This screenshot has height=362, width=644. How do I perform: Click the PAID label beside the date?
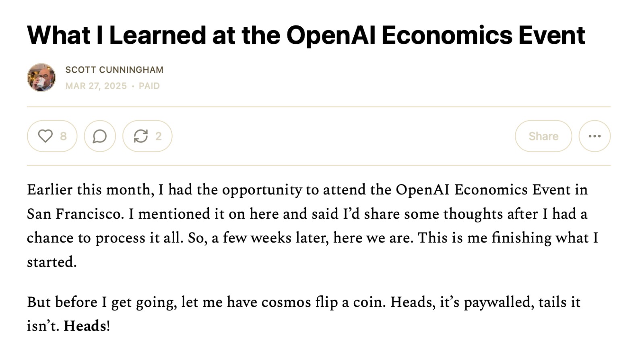[x=149, y=86]
